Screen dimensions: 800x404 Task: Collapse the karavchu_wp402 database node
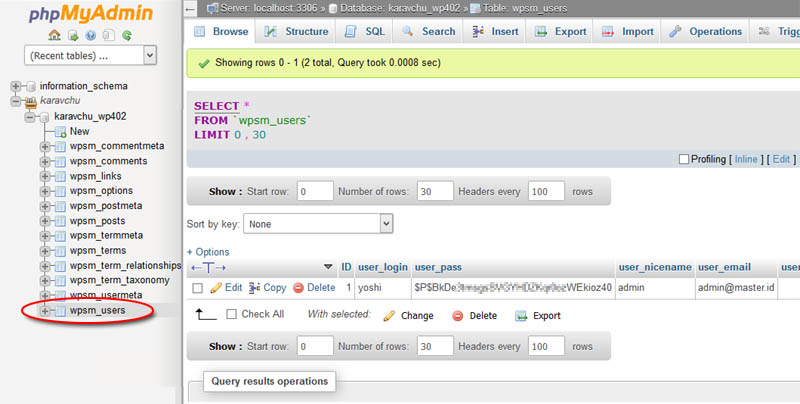click(x=31, y=117)
